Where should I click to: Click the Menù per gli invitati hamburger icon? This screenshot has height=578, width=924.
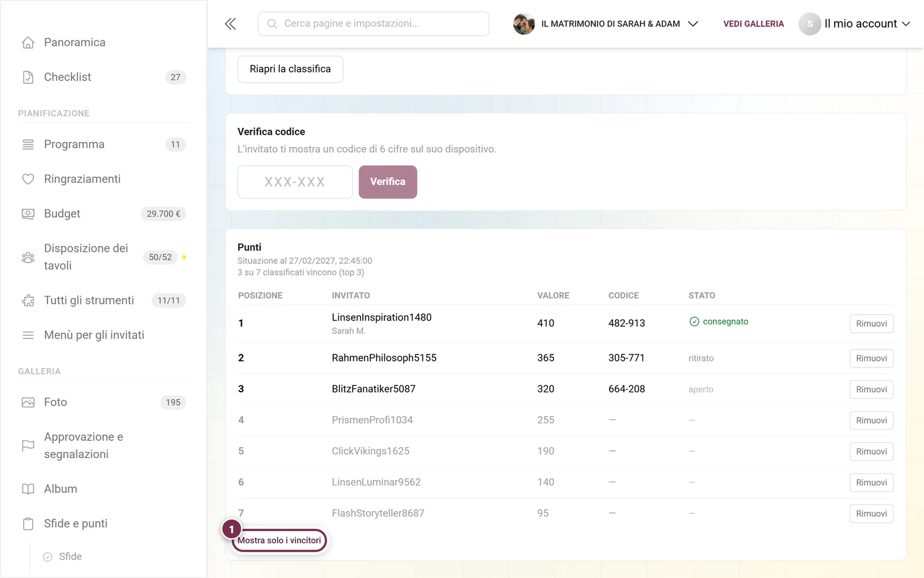point(28,335)
